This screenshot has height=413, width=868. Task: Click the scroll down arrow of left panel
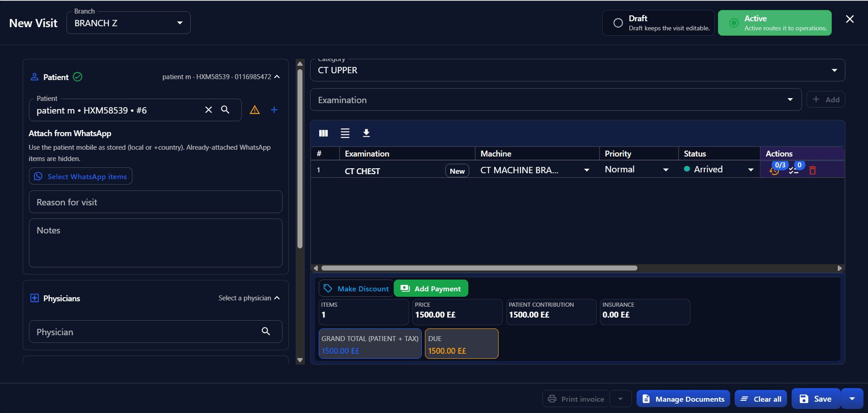click(x=300, y=361)
